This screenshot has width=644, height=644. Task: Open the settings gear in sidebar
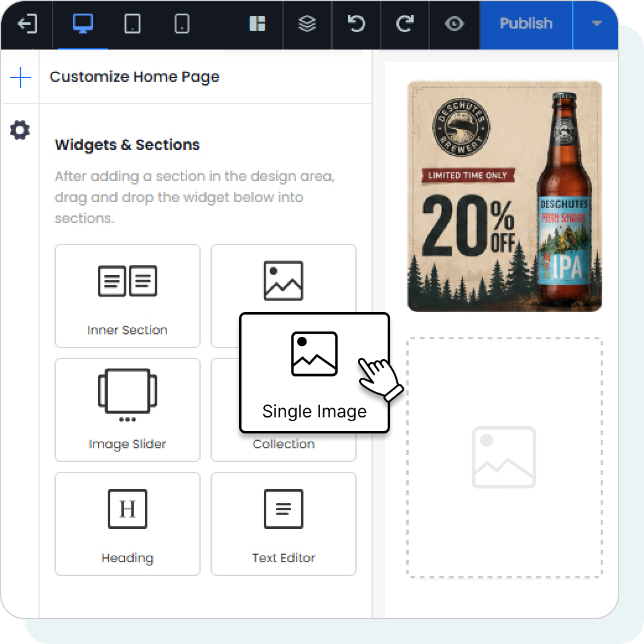(x=20, y=130)
